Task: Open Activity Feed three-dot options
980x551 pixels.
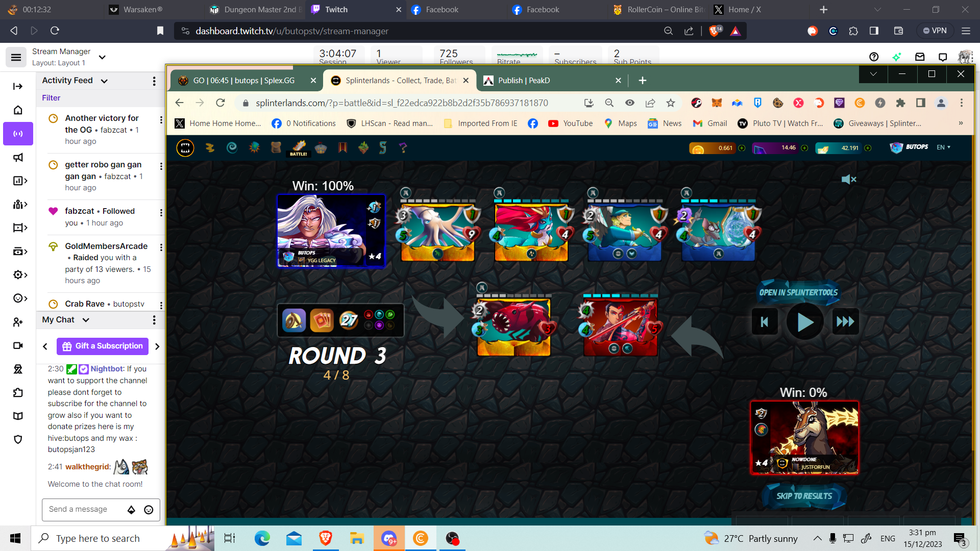Action: [x=154, y=81]
